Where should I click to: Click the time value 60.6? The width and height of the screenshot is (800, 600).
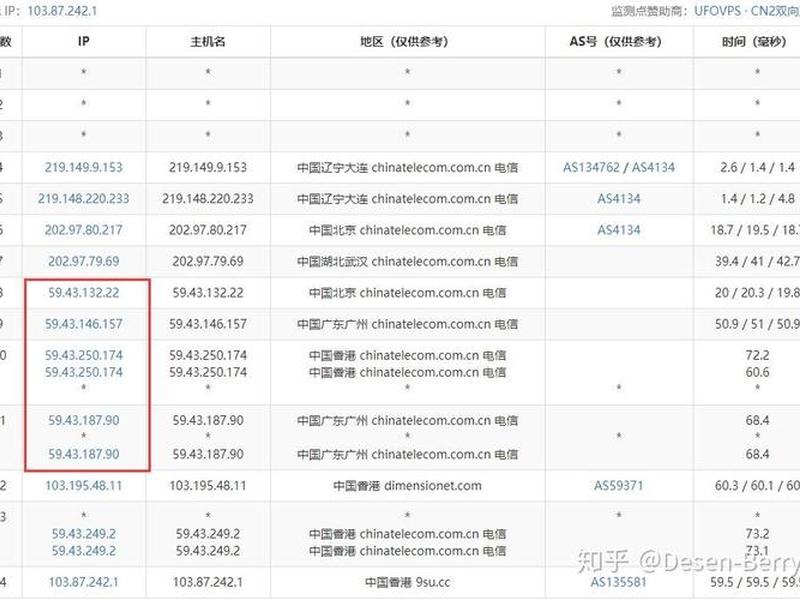pyautogui.click(x=757, y=372)
